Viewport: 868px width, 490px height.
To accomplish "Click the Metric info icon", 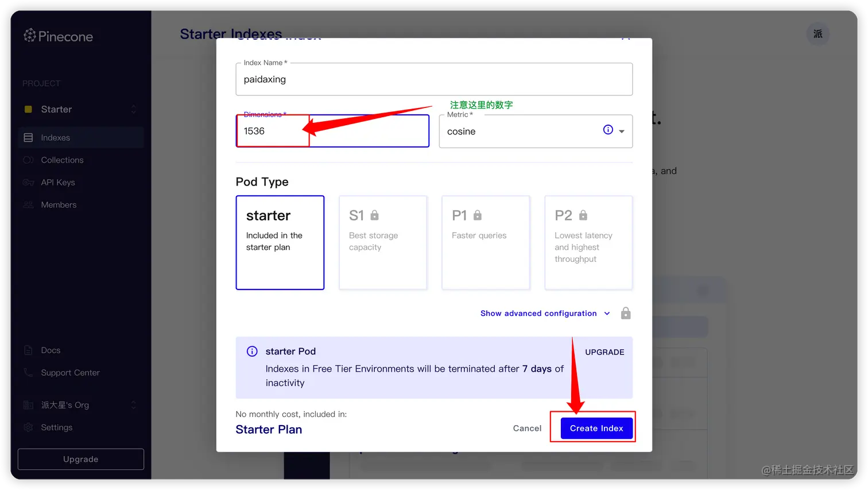I will click(608, 130).
